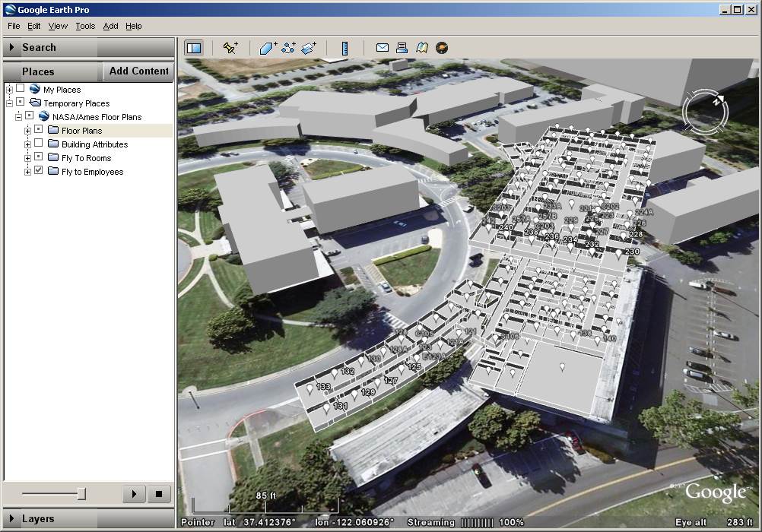Select the Add Path tool
Image resolution: width=762 pixels, height=532 pixels.
point(288,48)
